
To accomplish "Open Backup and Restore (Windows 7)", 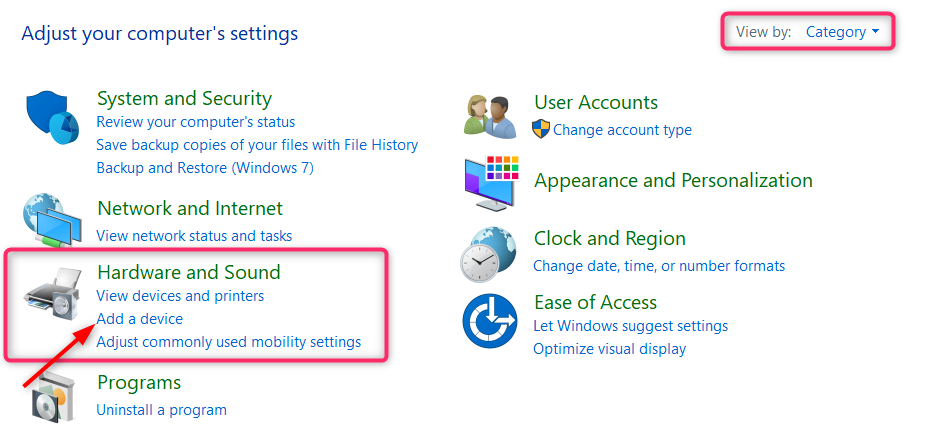I will click(x=205, y=168).
